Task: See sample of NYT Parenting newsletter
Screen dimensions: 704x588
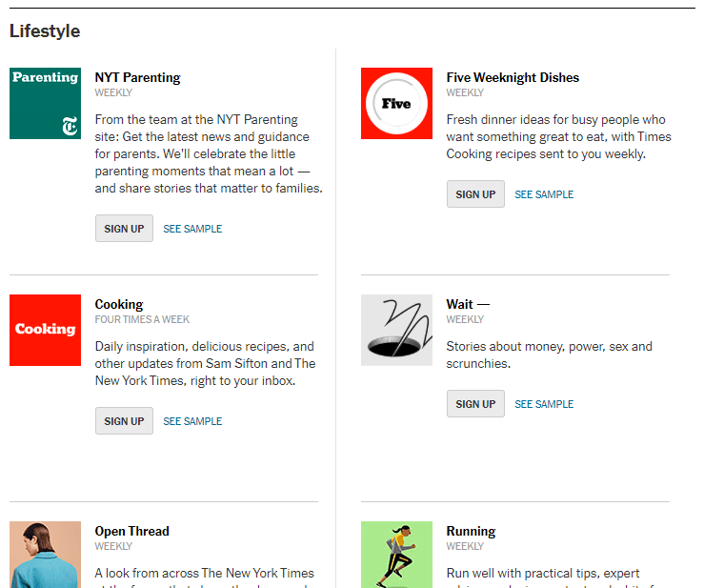Action: click(x=192, y=229)
